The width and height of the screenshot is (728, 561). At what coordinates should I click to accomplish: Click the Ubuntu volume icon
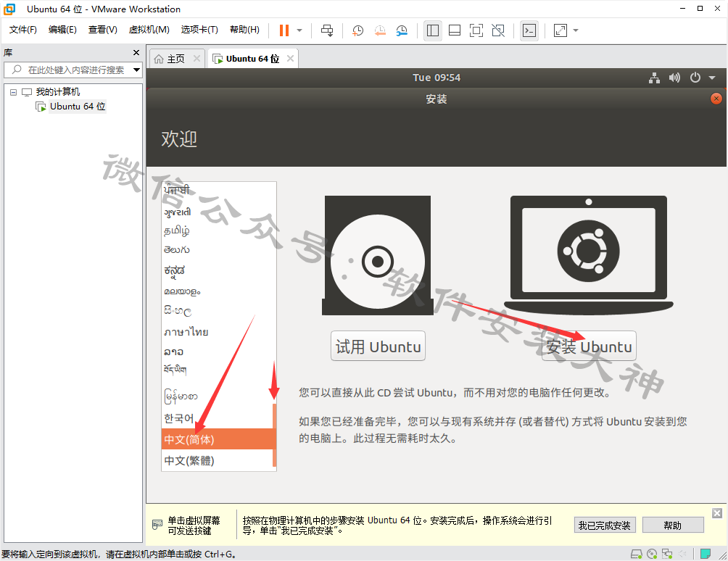pyautogui.click(x=674, y=78)
